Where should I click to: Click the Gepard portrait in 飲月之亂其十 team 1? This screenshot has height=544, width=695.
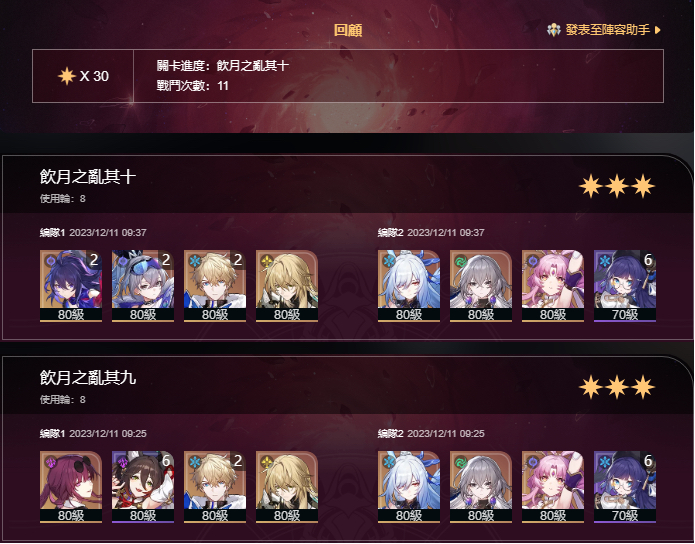click(215, 286)
